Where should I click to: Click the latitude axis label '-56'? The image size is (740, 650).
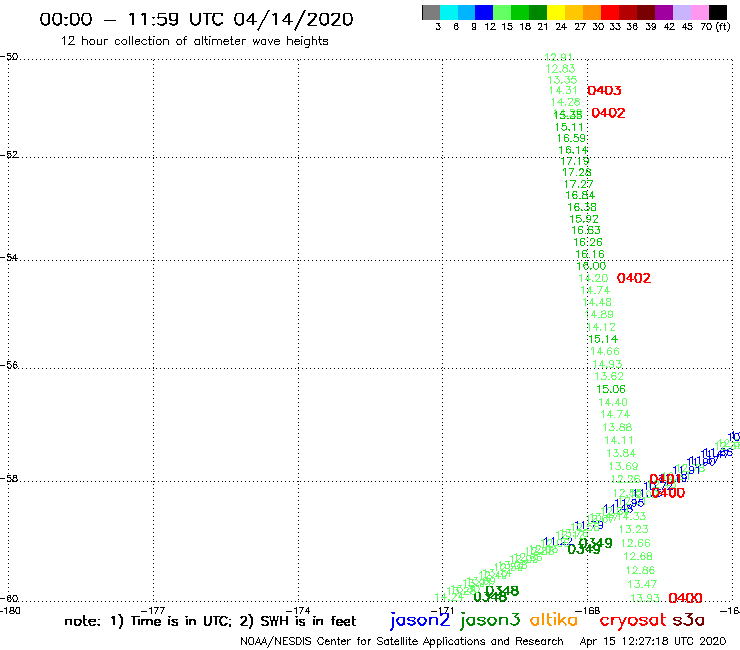pos(9,365)
